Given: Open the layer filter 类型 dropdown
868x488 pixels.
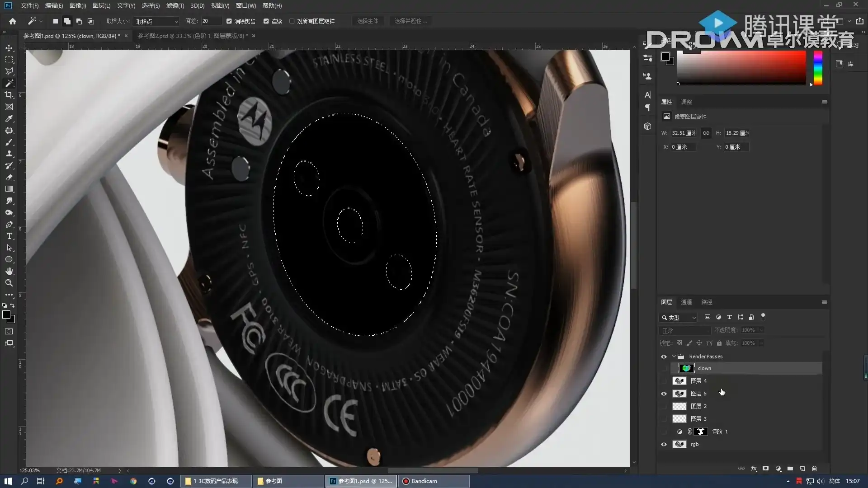Looking at the screenshot, I should (x=679, y=318).
